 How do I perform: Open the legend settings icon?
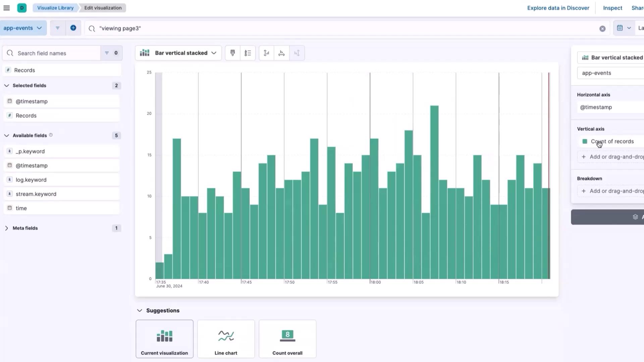(248, 53)
